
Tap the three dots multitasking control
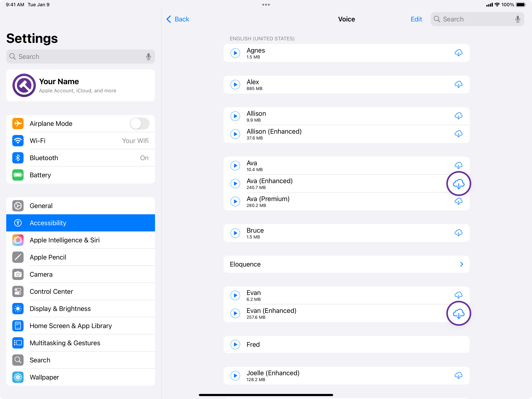pyautogui.click(x=266, y=4)
